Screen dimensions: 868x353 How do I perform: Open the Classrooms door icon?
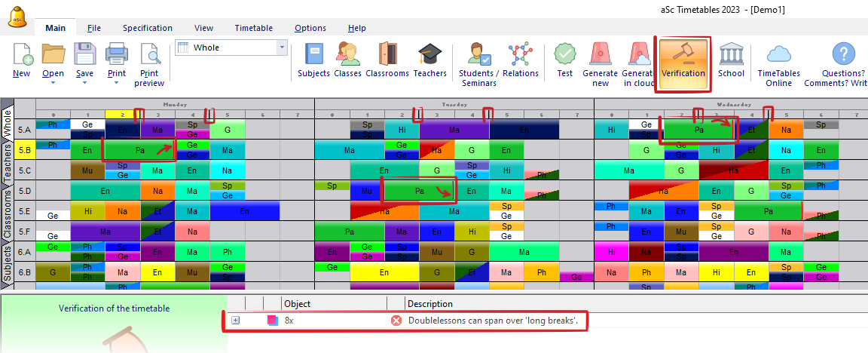(x=387, y=54)
